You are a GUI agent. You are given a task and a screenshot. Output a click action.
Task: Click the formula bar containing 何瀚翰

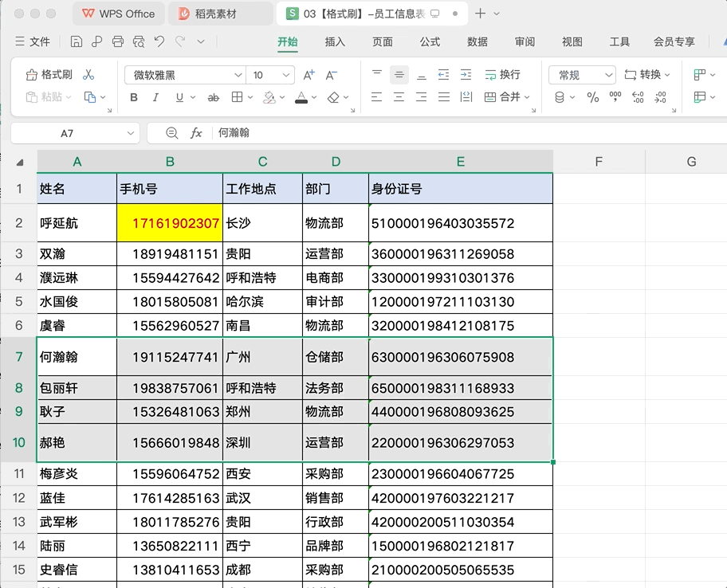[470, 133]
